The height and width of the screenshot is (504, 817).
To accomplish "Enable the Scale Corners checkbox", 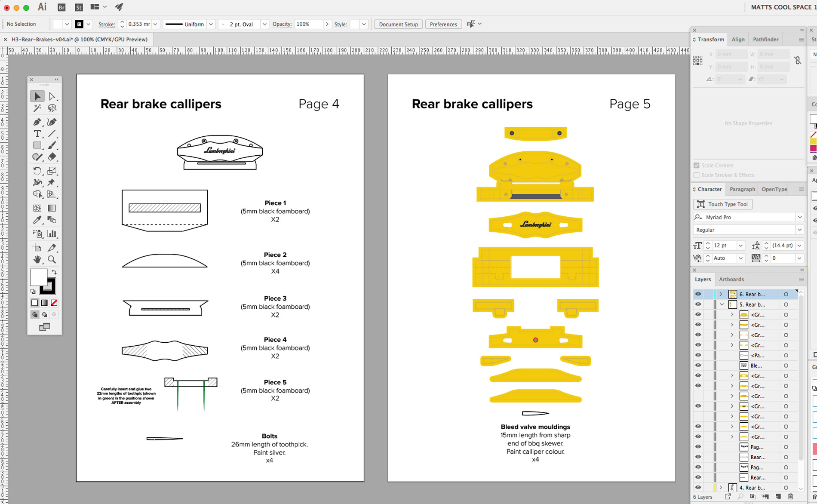I will tap(697, 165).
